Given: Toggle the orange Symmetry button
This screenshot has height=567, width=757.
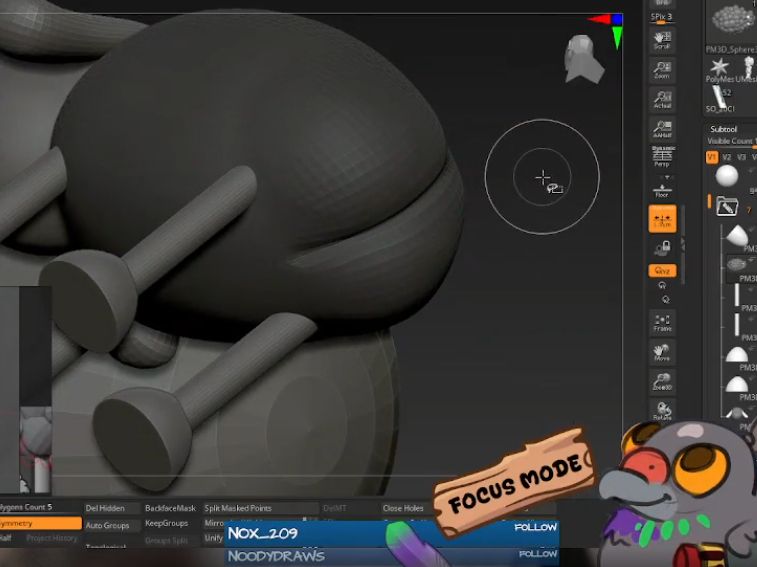Looking at the screenshot, I should [41, 523].
